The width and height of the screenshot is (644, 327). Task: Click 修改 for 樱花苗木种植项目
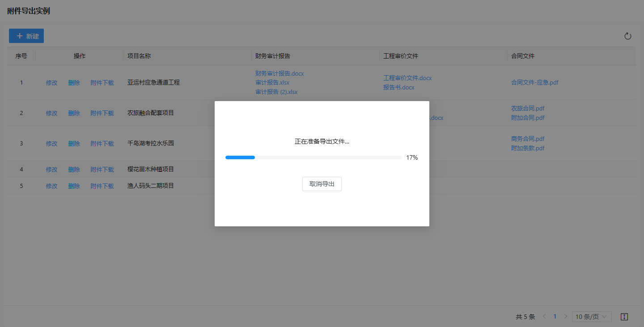(51, 170)
